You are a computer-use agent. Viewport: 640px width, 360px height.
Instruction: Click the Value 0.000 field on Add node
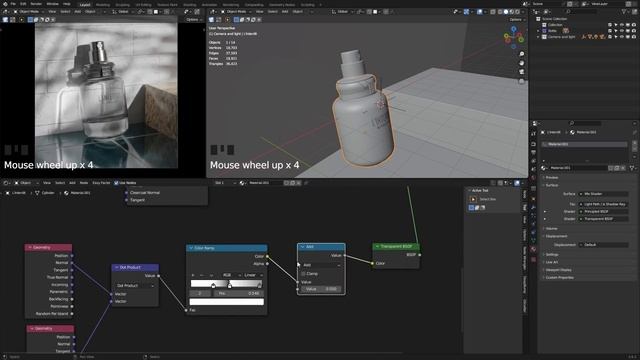(x=321, y=289)
